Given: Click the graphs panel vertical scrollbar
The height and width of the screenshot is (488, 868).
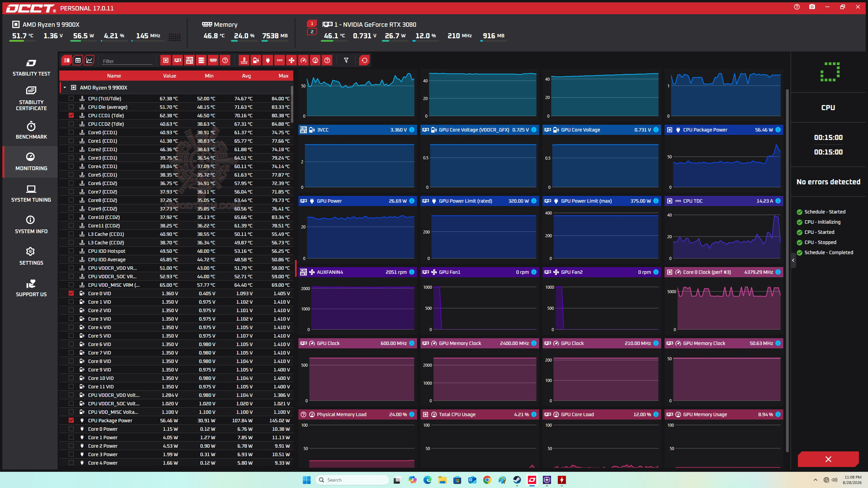Looking at the screenshot, I should click(787, 270).
